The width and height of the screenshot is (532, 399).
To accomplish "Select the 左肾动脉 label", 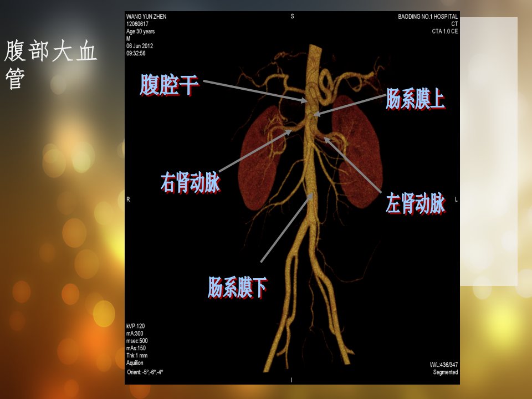I will coord(416,203).
